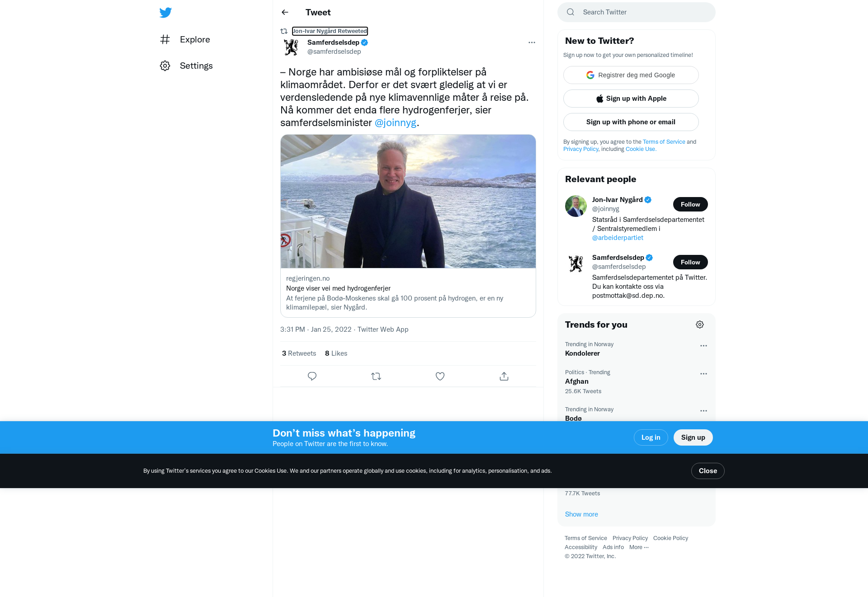Open more options for the Kondolerer trend
This screenshot has height=597, width=868.
(x=703, y=346)
